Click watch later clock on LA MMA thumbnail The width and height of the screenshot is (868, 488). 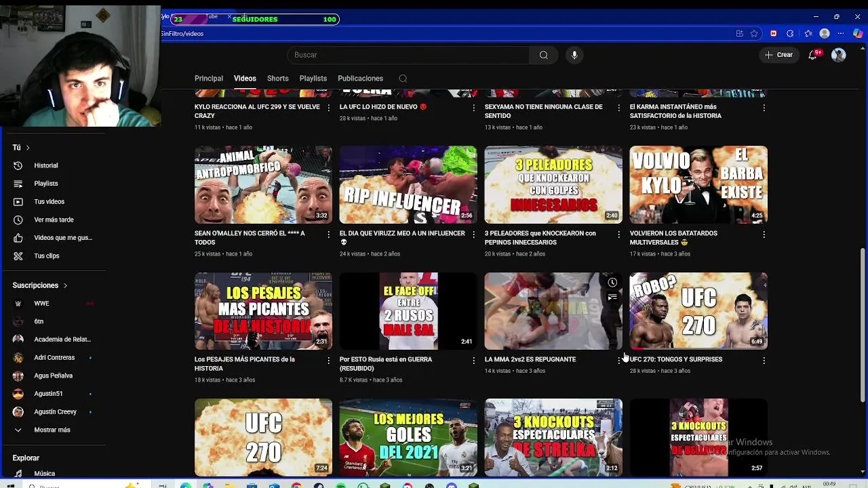[x=612, y=283]
